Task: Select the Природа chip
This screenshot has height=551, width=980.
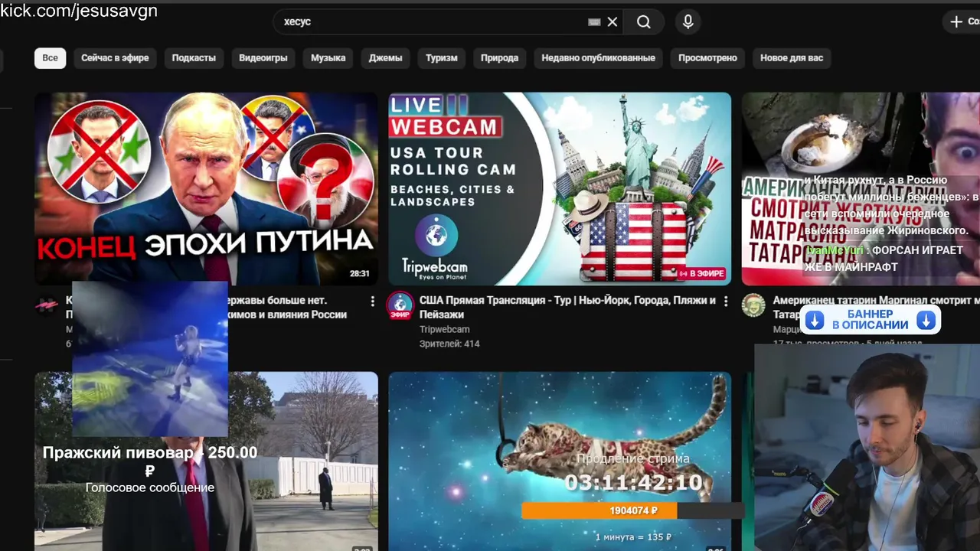Action: click(500, 58)
